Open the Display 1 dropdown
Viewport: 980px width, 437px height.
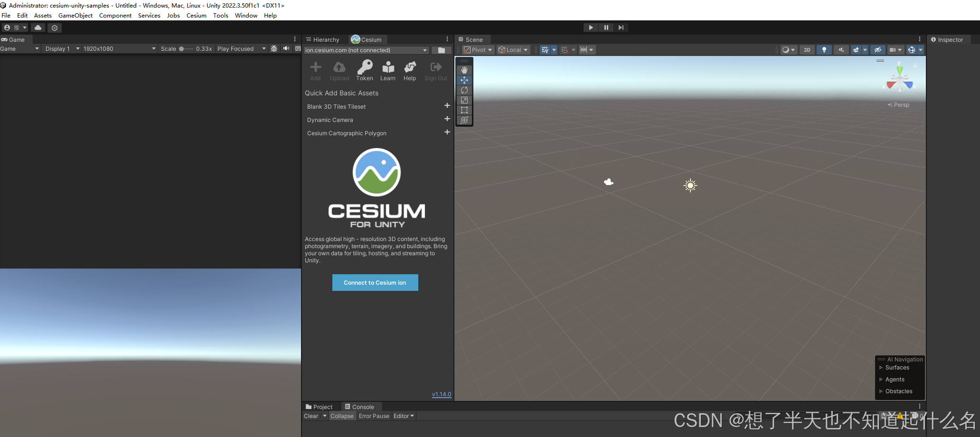pos(62,49)
